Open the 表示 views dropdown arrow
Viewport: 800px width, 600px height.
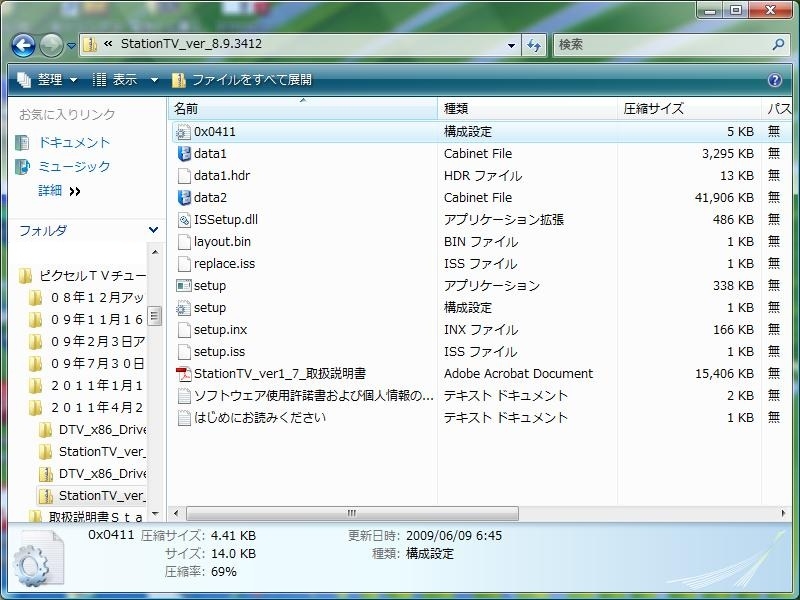point(154,80)
